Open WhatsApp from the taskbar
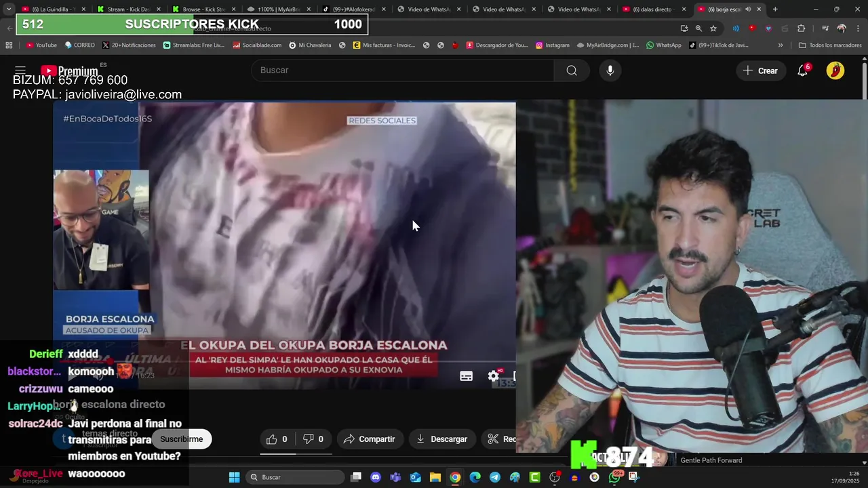Screen dimensions: 868x488 coord(614,477)
